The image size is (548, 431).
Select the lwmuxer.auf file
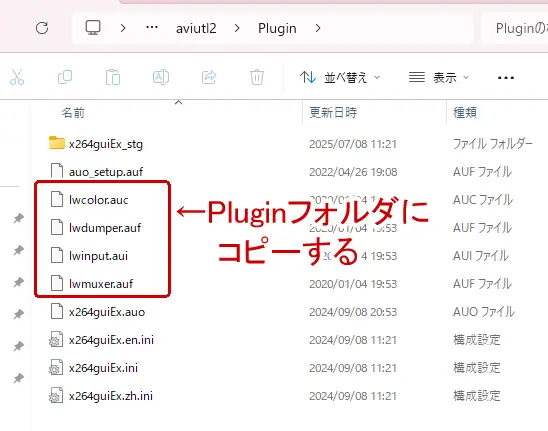[101, 284]
